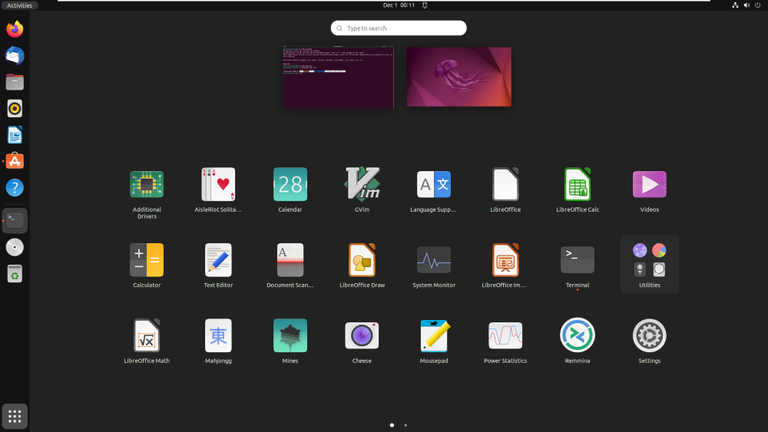Open Power Statistics
Image resolution: width=768 pixels, height=432 pixels.
click(x=505, y=336)
